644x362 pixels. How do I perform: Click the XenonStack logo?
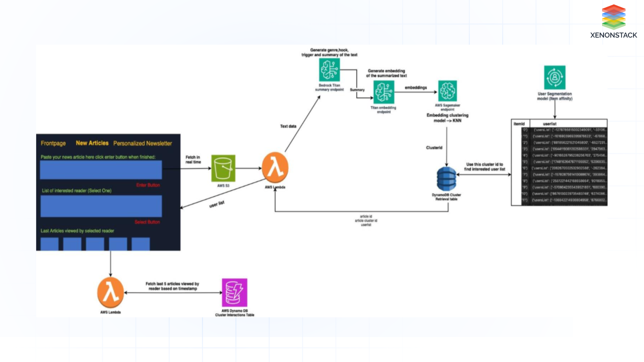[x=613, y=21]
